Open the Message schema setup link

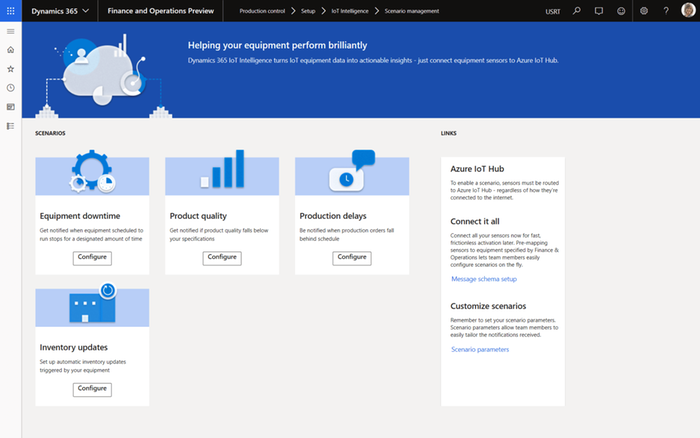(x=484, y=279)
